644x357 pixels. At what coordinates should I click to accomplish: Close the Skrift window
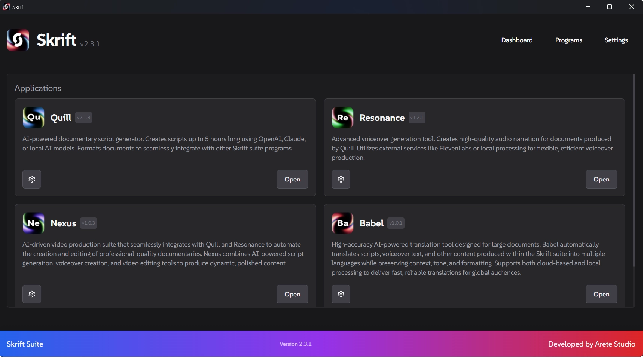(632, 7)
